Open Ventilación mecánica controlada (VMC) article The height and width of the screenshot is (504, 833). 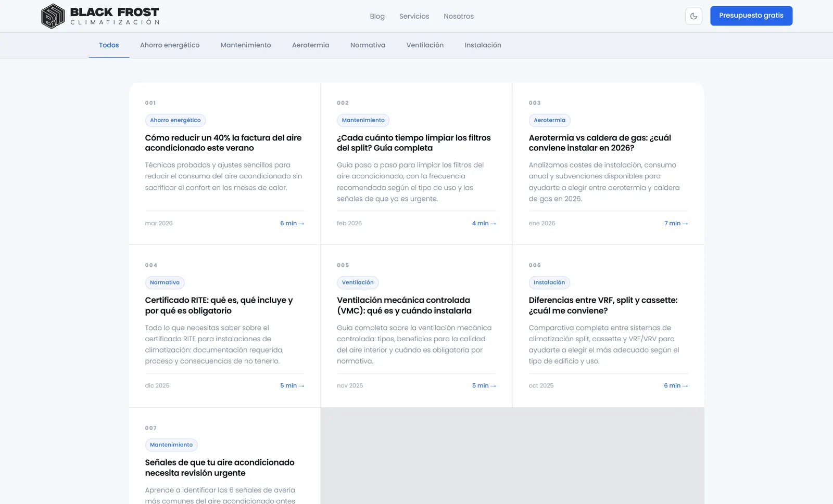404,305
